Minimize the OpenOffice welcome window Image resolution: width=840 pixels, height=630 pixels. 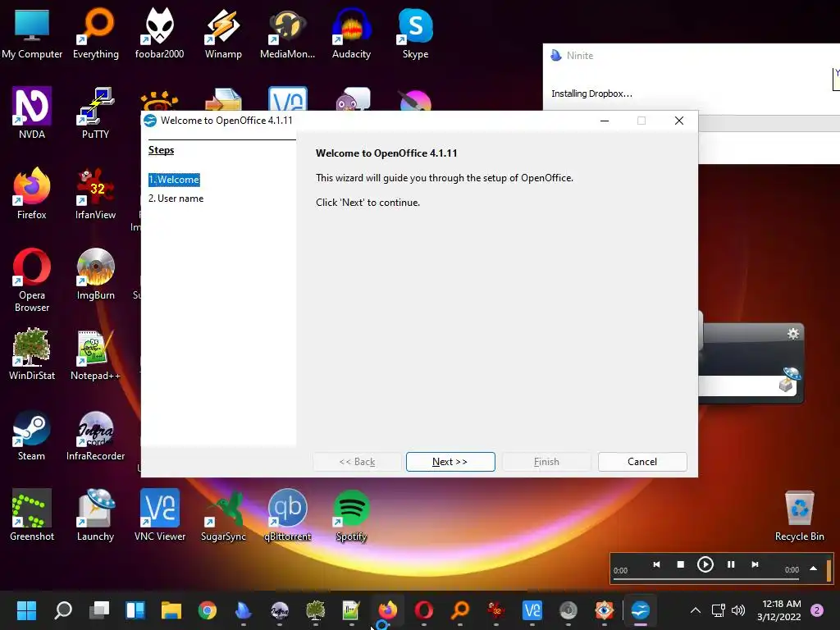[605, 121]
